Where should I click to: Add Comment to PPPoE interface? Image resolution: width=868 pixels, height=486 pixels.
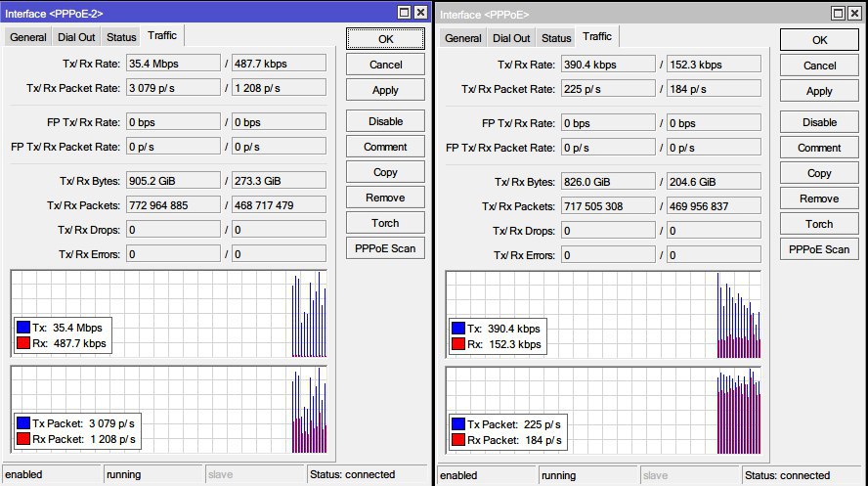[819, 148]
